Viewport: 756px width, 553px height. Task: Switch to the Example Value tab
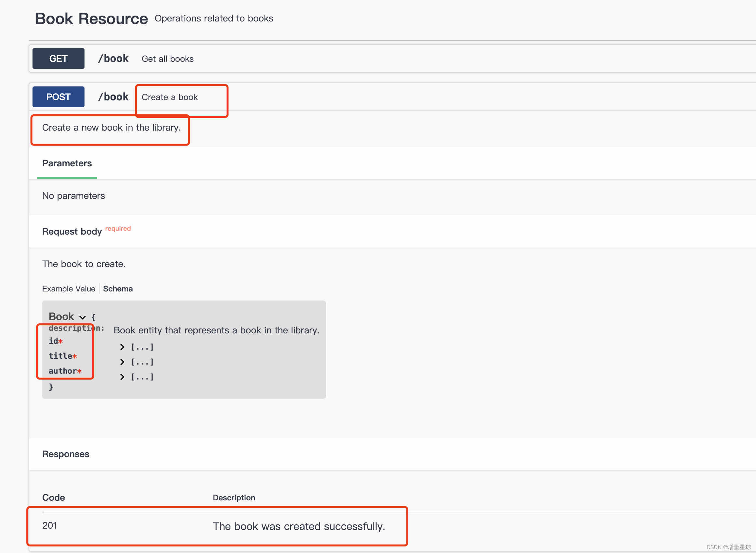pos(69,289)
